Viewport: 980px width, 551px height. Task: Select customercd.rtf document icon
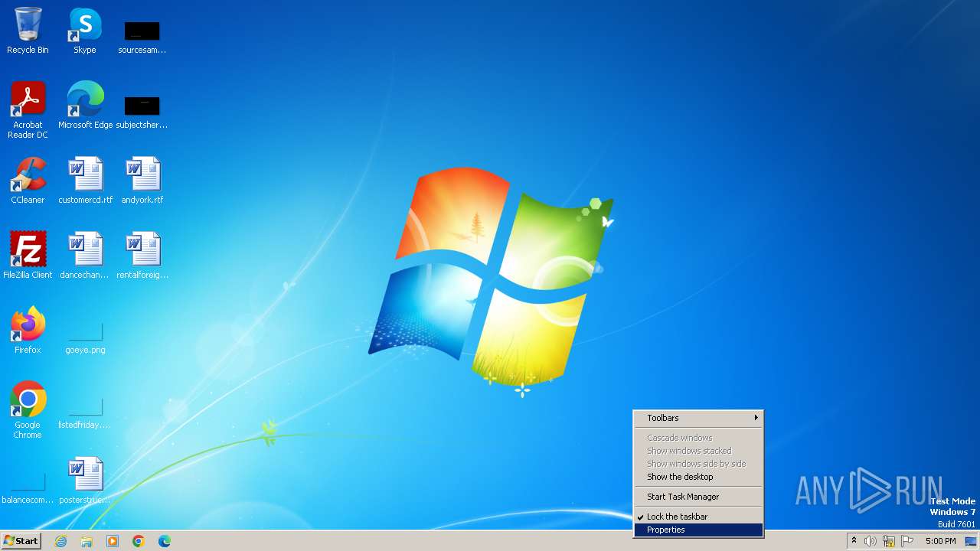(85, 181)
